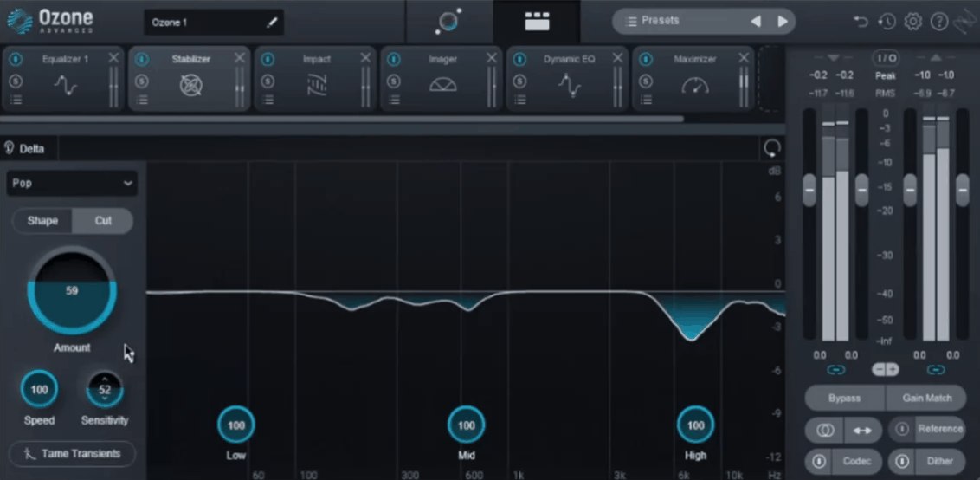Go to the next preset
Screen dimensions: 980x480
(783, 22)
